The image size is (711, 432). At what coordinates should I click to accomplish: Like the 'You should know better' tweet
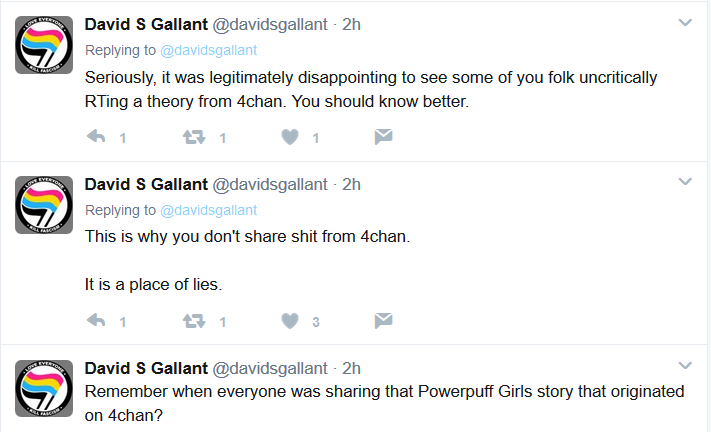click(290, 137)
